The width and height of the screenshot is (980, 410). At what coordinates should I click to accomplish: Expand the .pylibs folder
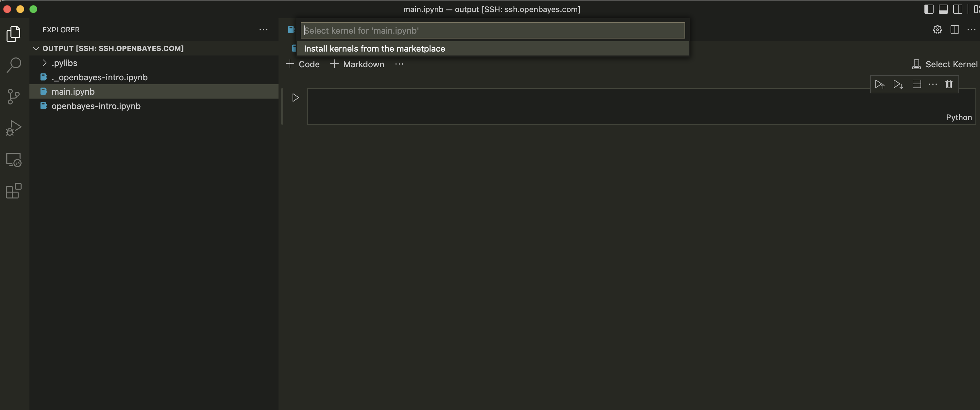tap(64, 63)
